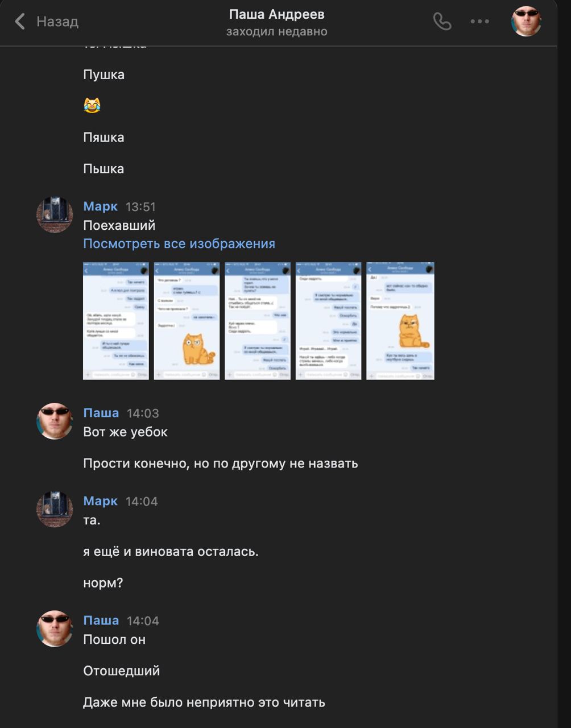571x728 pixels.
Task: Click the laughing emoji message
Action: click(x=92, y=105)
